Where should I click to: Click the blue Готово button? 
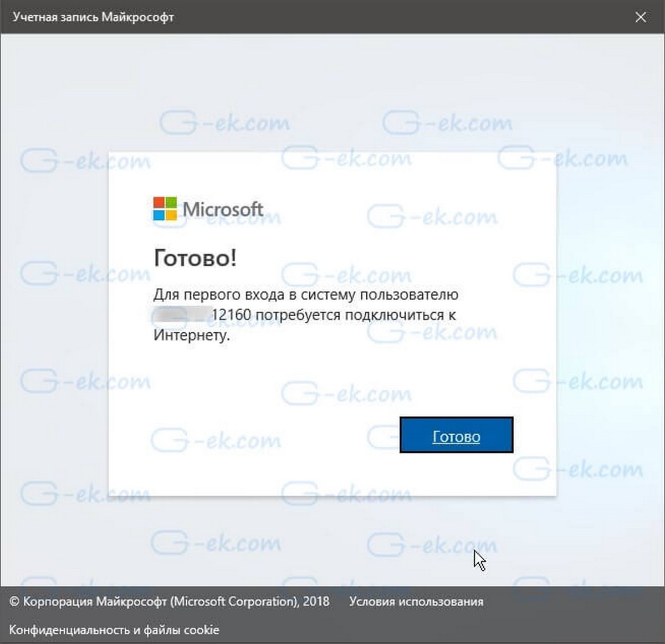point(456,435)
